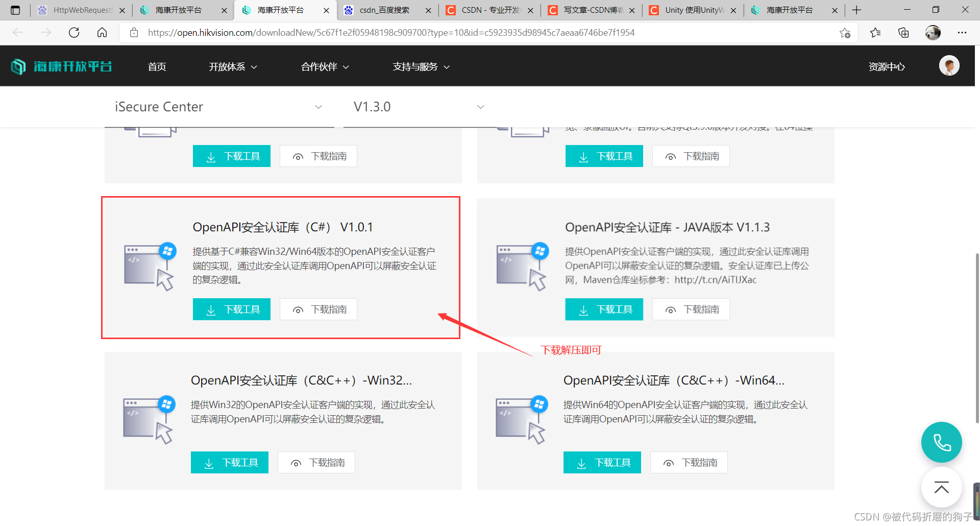
Task: Click the add-to-favorites star icon
Action: pos(845,33)
